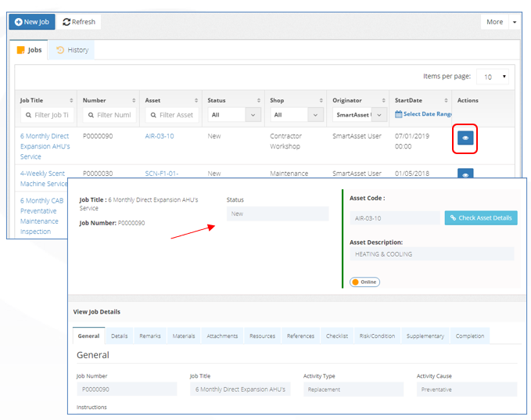
Task: Open the Shop filter dropdown
Action: pyautogui.click(x=296, y=115)
